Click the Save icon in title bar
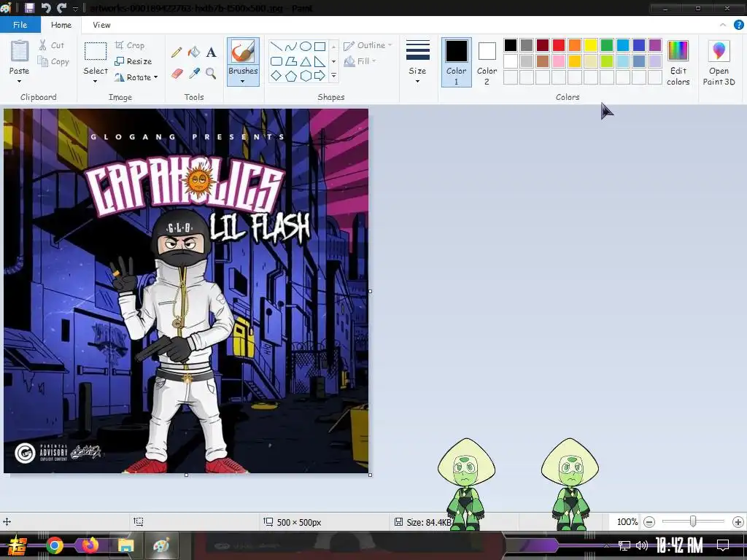747x560 pixels. click(x=29, y=7)
